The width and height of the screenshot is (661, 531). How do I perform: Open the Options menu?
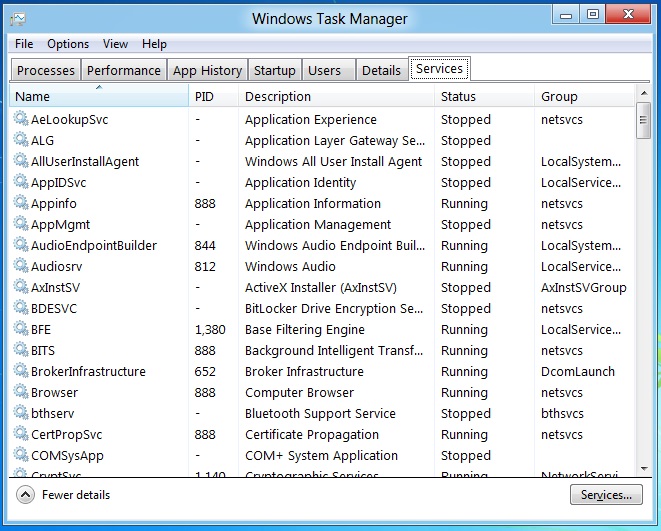[68, 44]
